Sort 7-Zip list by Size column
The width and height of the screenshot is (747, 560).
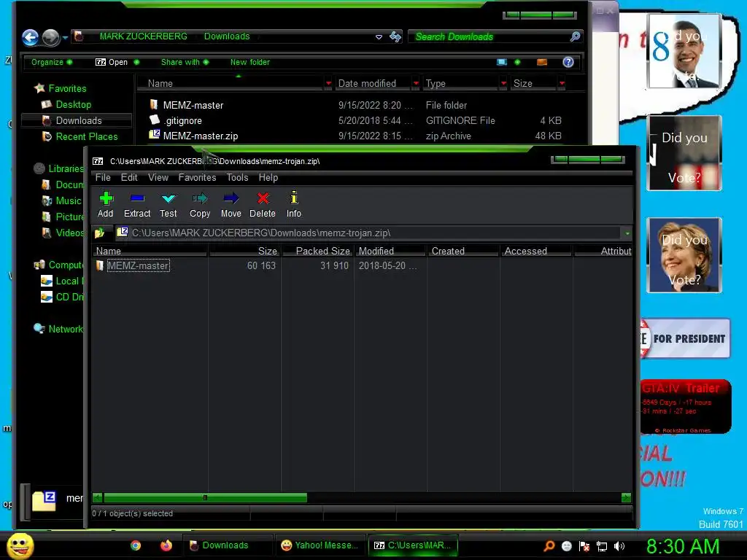coord(245,251)
